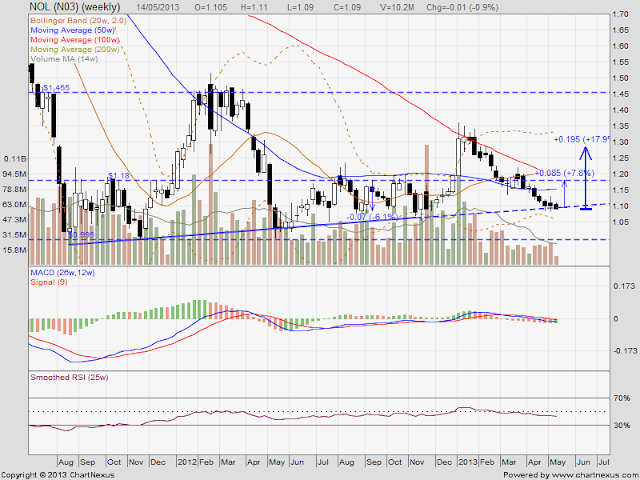Click the $1.18 price level label
Screen dimensions: 640x480
118,176
